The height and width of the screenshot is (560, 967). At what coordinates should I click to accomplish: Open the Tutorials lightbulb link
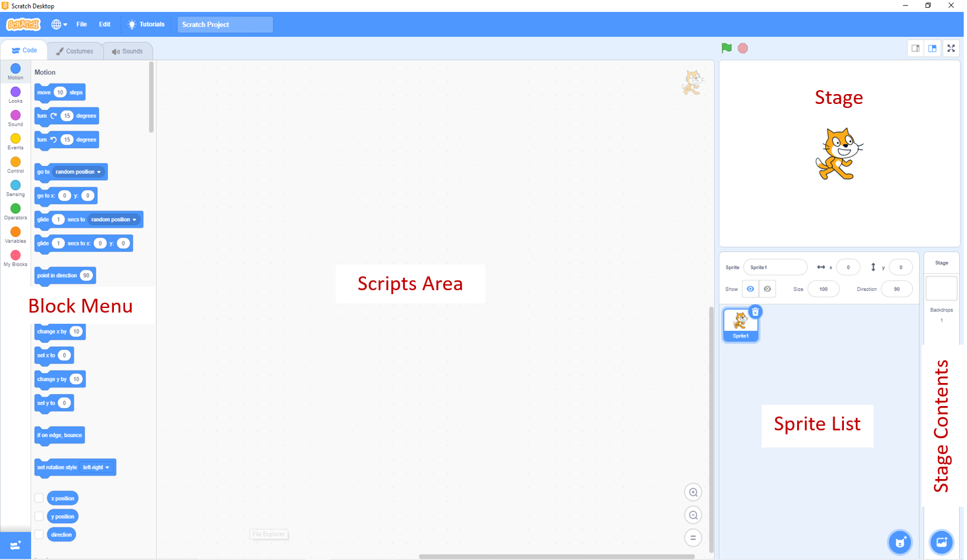[146, 24]
